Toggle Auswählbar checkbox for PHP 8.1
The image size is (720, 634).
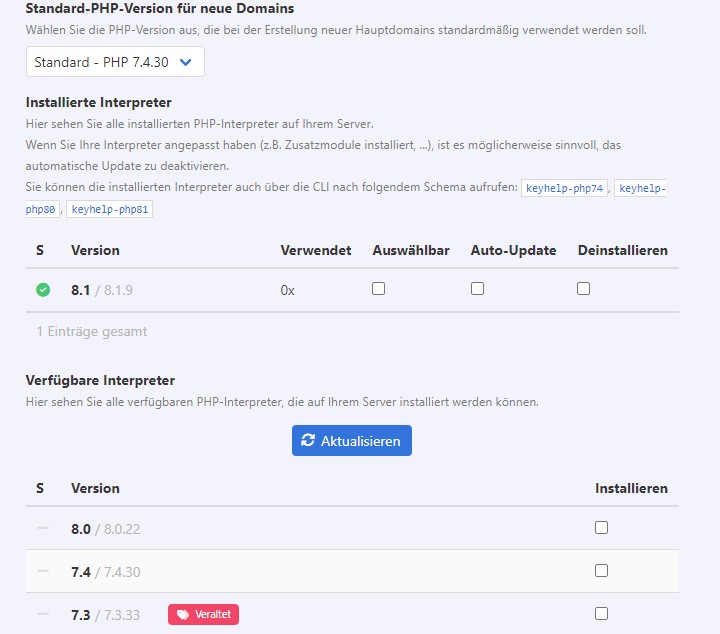point(378,289)
